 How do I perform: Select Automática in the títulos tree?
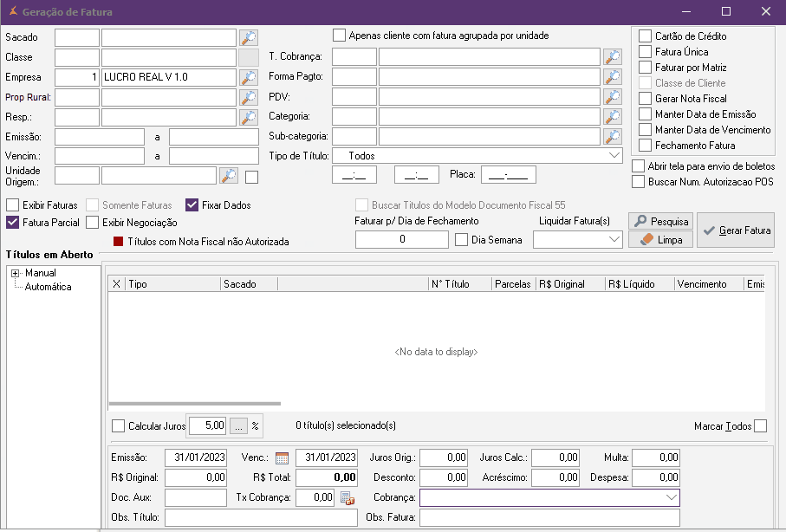49,287
